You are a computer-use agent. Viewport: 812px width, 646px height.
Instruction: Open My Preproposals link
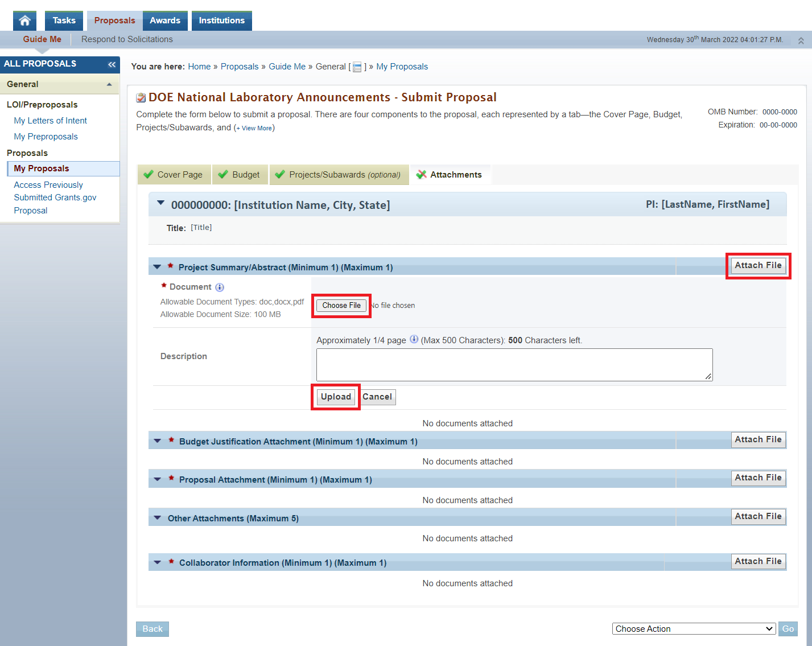click(46, 137)
